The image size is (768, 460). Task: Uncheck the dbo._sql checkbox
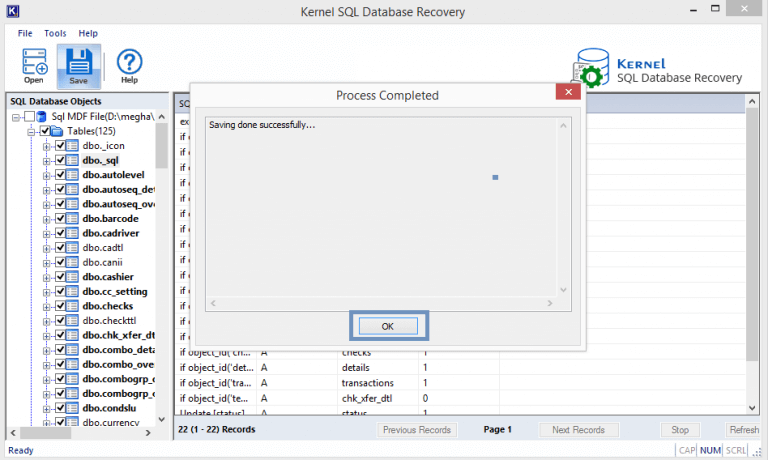(x=60, y=160)
